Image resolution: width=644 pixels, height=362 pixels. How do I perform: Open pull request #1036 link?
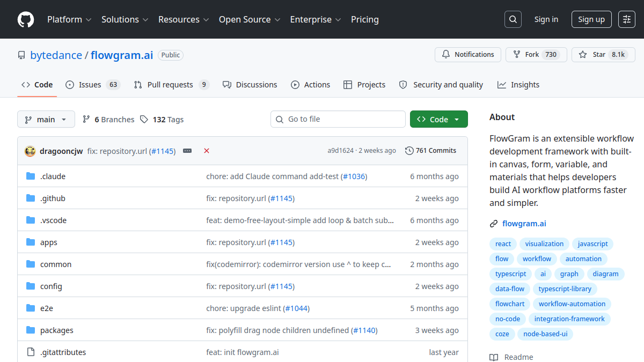[354, 176]
